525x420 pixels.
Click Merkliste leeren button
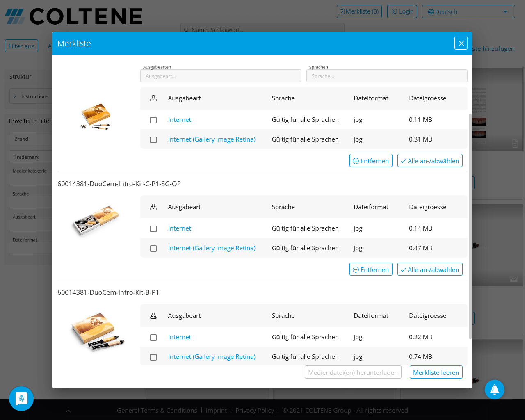point(436,372)
